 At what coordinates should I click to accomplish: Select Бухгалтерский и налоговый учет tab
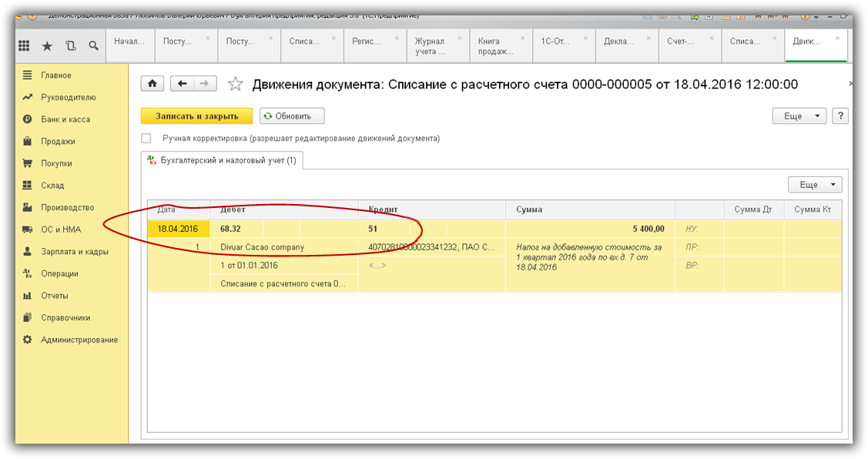(223, 160)
